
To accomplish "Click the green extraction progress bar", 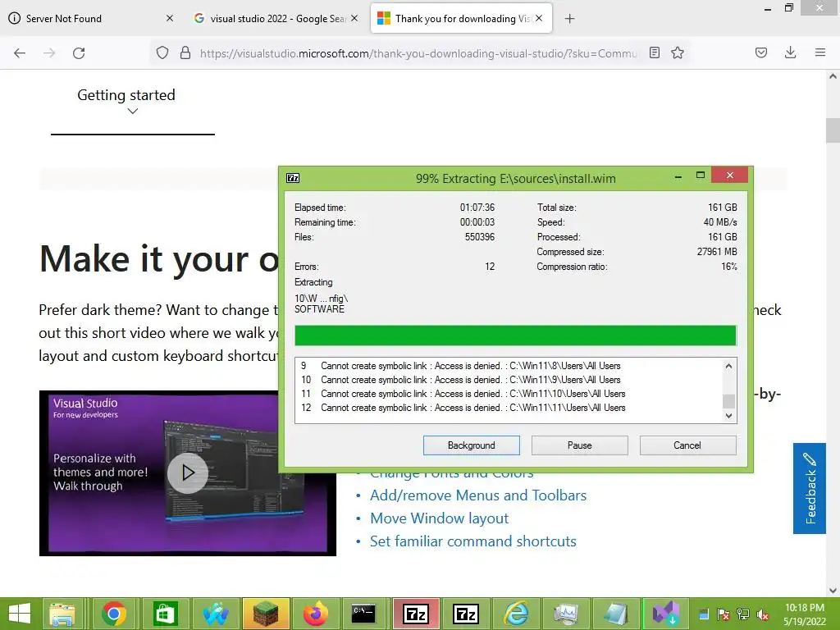I will point(515,336).
